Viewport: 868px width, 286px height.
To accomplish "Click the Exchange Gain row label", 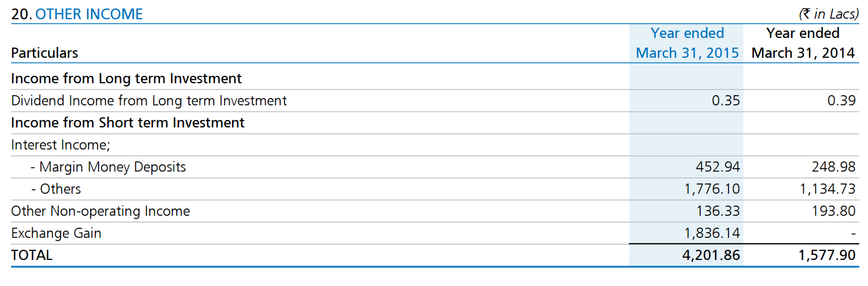I will (56, 233).
